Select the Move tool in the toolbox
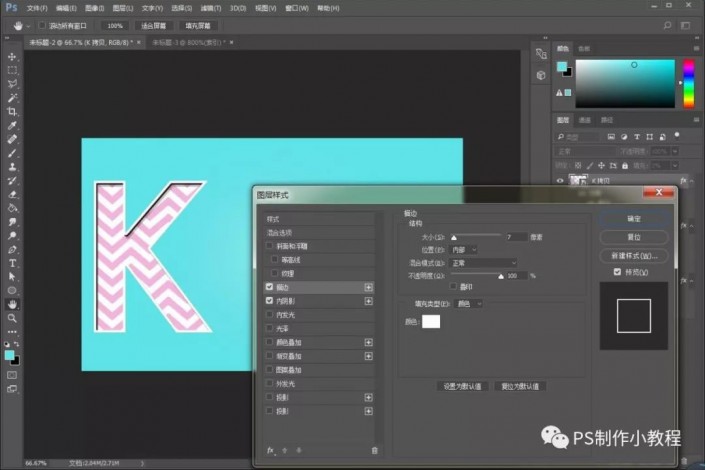 coord(12,57)
